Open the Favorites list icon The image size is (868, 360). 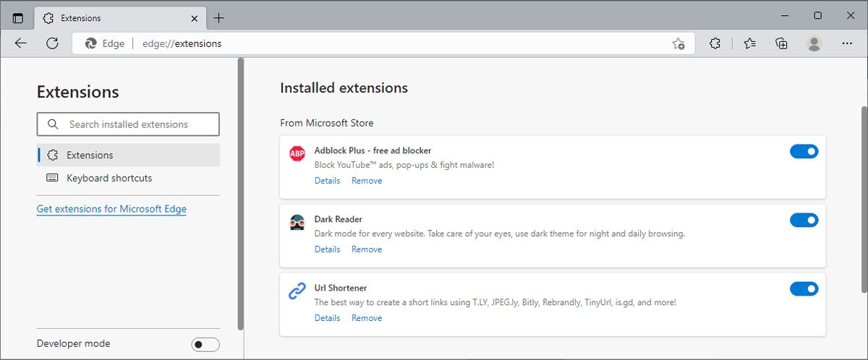pos(749,43)
